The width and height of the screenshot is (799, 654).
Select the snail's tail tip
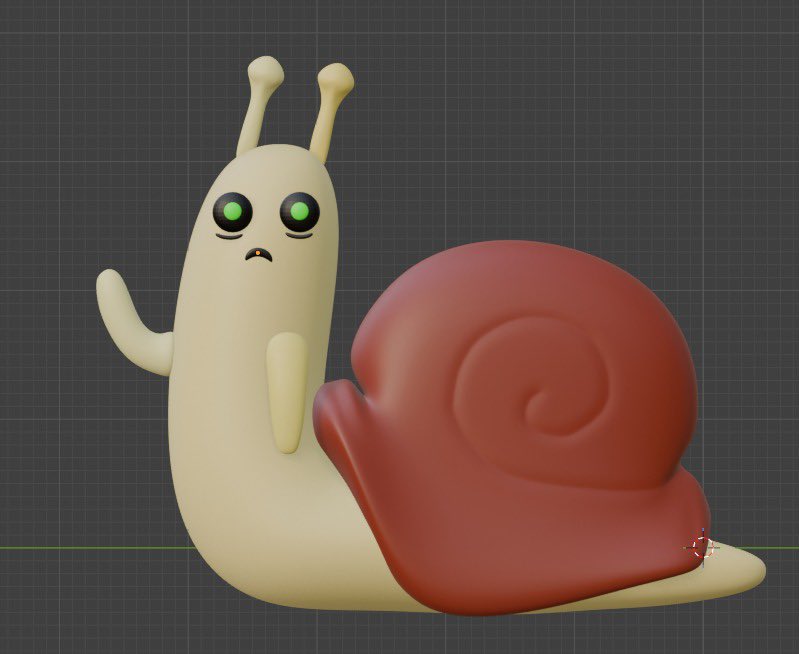739,568
